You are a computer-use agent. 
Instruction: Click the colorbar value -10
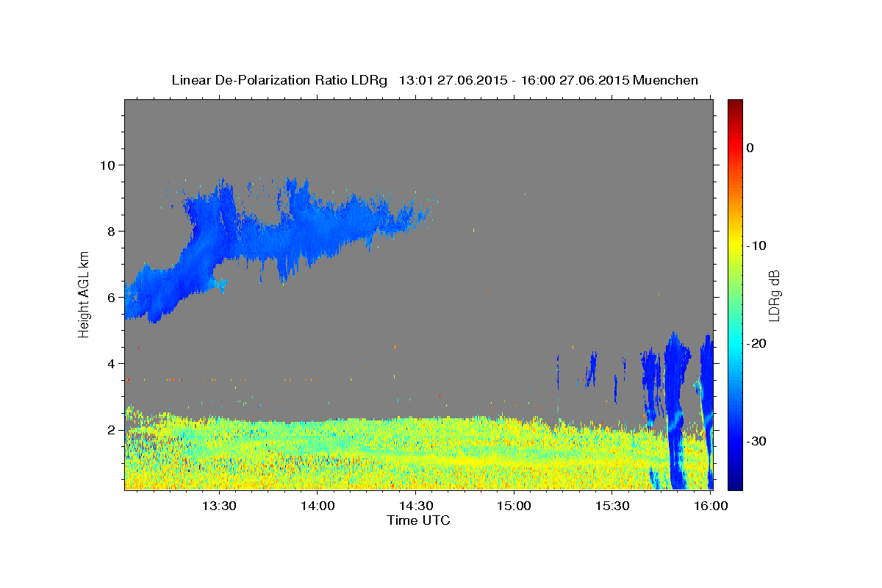[x=757, y=245]
